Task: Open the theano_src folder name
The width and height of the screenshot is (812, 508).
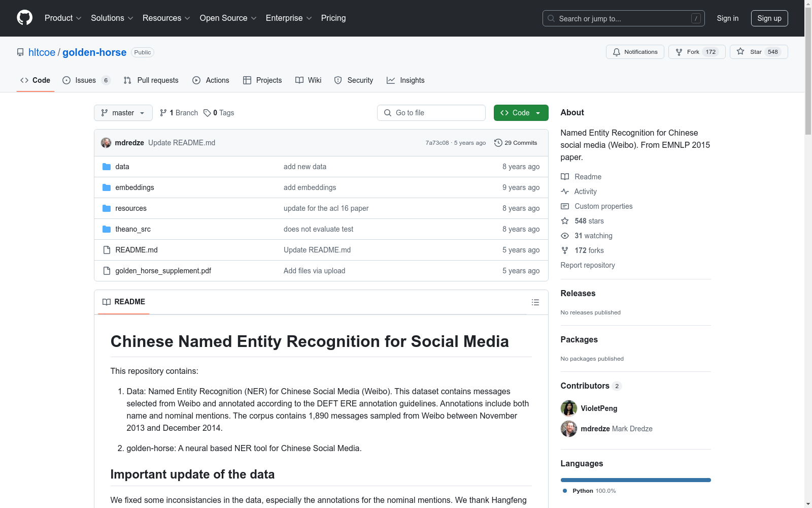Action: click(x=133, y=229)
